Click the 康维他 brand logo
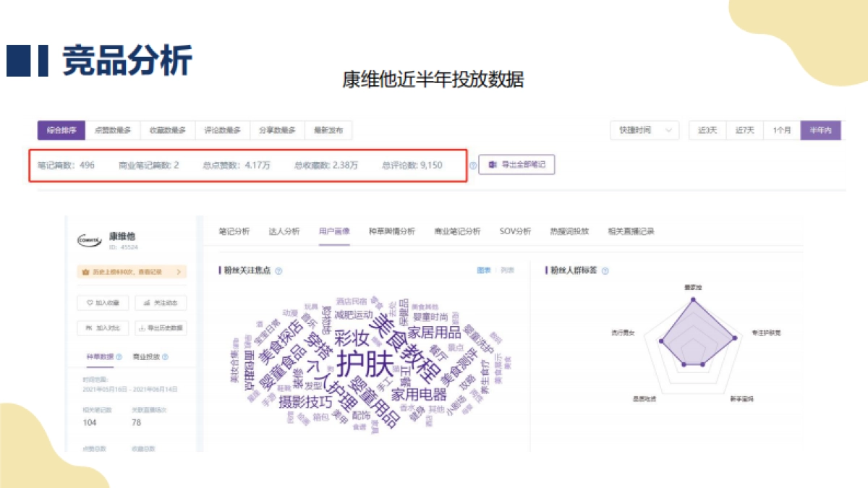Viewport: 868px width, 488px height. [x=88, y=241]
